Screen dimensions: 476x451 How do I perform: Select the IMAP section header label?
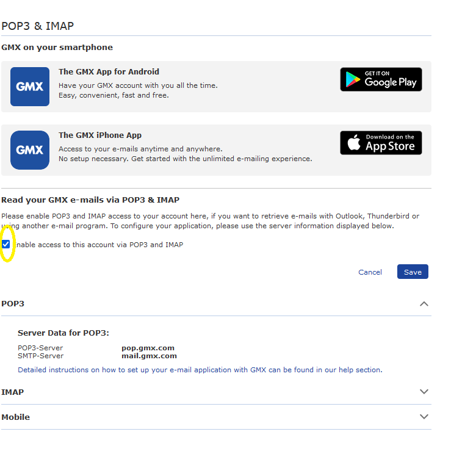pyautogui.click(x=13, y=392)
